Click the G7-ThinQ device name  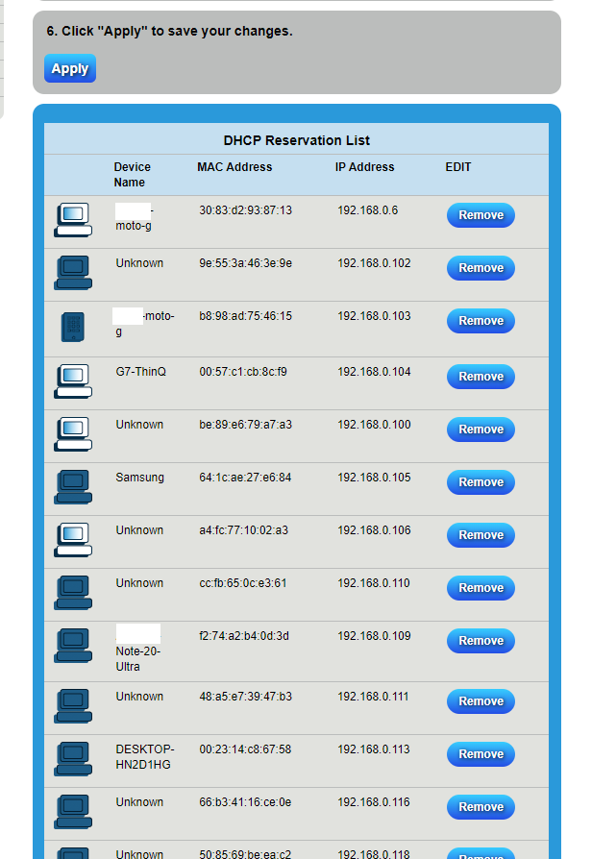coord(141,372)
